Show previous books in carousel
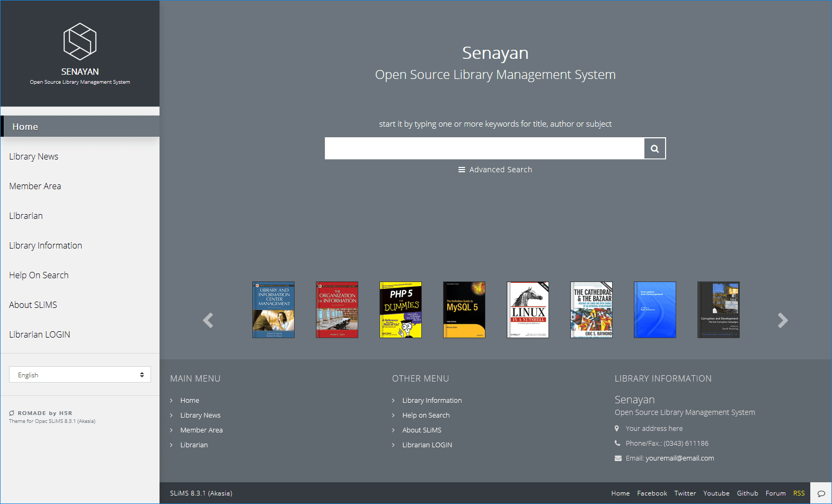This screenshot has width=832, height=504. coord(208,320)
